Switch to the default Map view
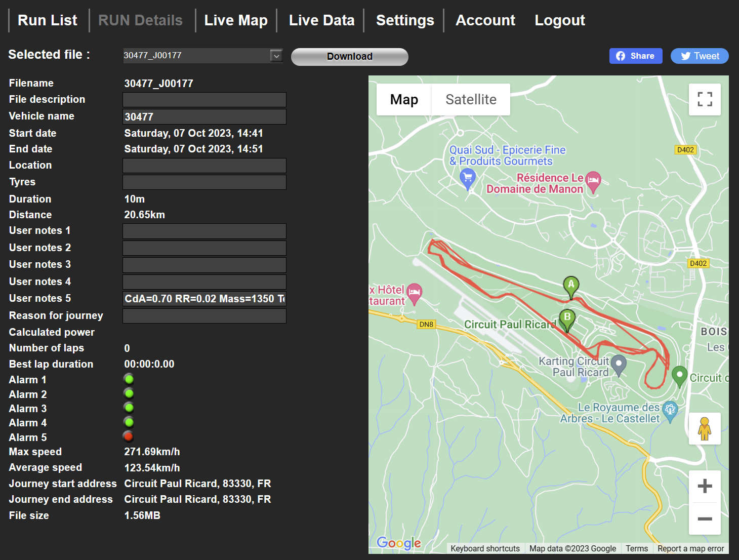 pyautogui.click(x=404, y=100)
